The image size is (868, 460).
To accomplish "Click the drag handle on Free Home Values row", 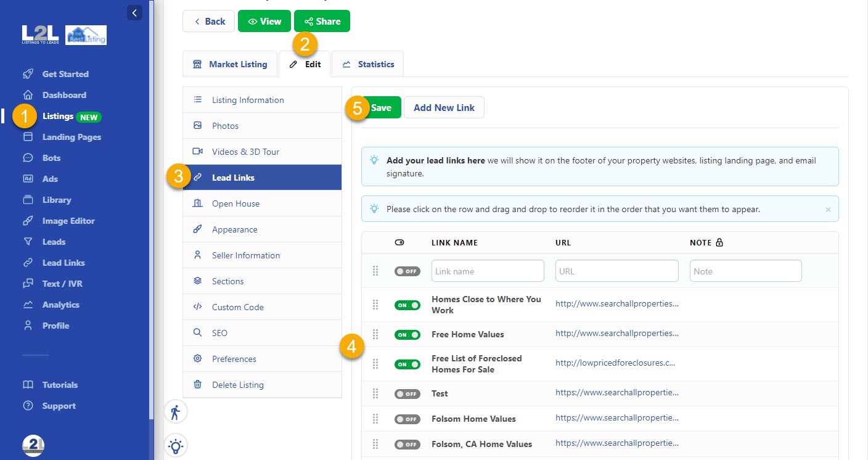I will click(x=375, y=334).
